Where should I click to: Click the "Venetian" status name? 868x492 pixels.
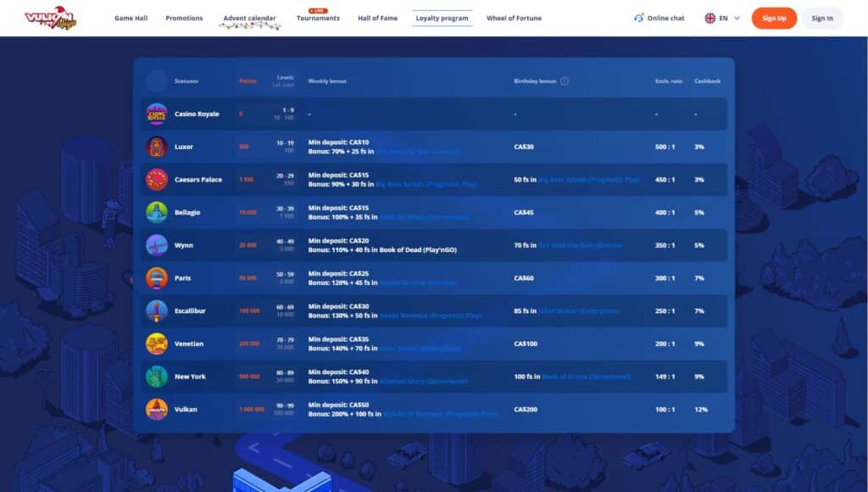189,344
